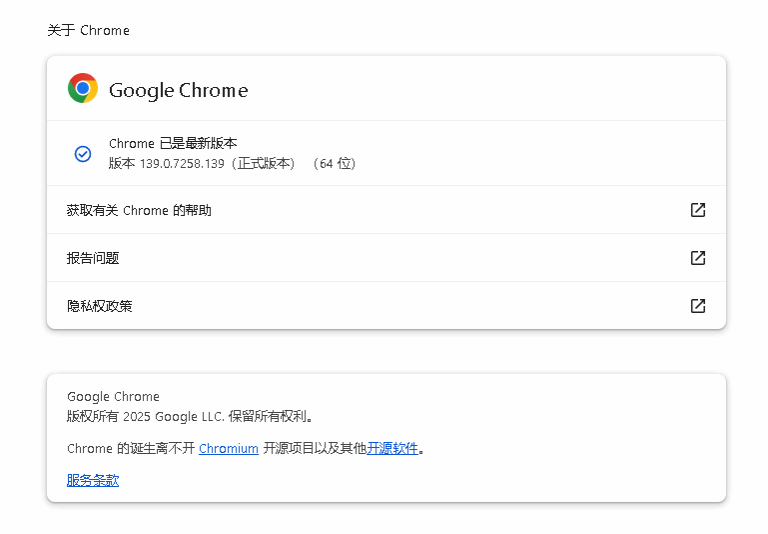Click external-link icon beside 获取有关 Chrome 的帮助

[x=698, y=210]
